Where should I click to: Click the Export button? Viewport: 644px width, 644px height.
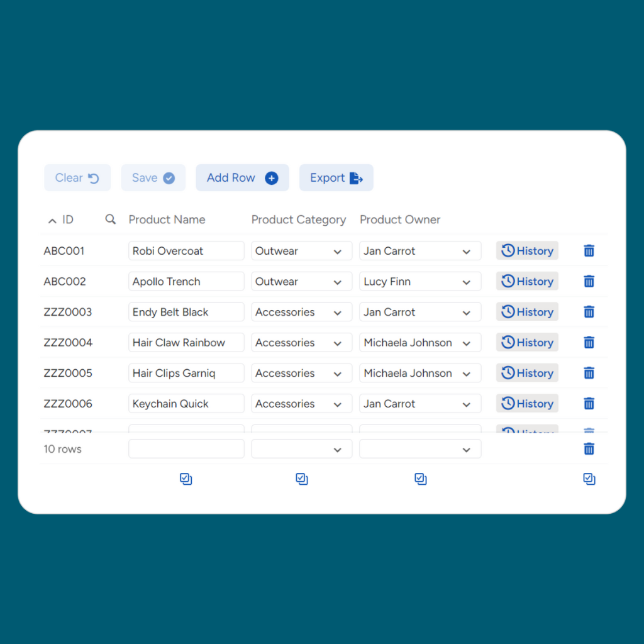coord(336,178)
